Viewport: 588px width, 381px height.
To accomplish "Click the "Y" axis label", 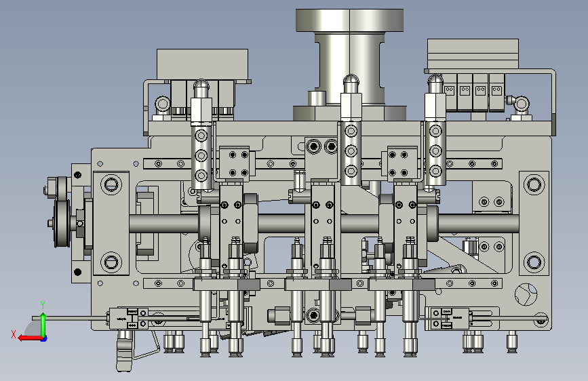I will click(x=43, y=305).
